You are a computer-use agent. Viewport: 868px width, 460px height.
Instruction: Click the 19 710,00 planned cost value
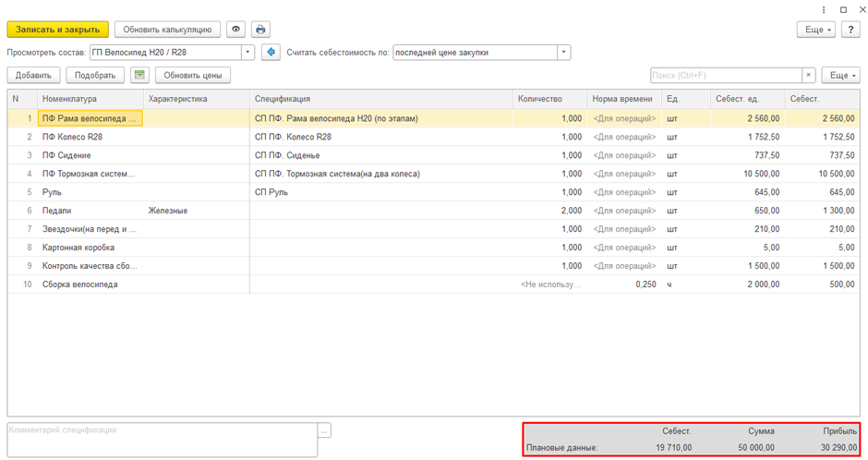coord(674,447)
